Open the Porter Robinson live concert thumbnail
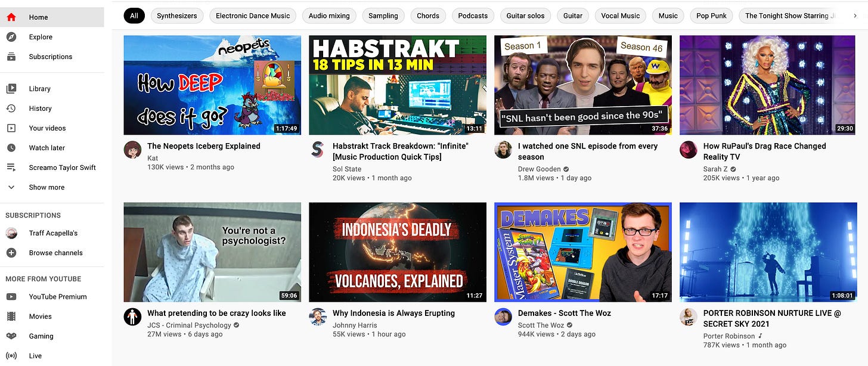Viewport: 868px width, 366px height. pyautogui.click(x=768, y=252)
